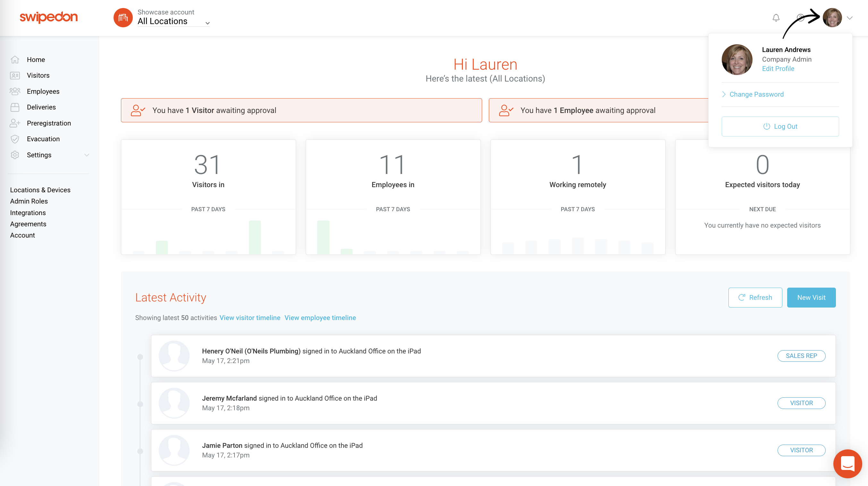Open Evacuation page

[x=43, y=139]
